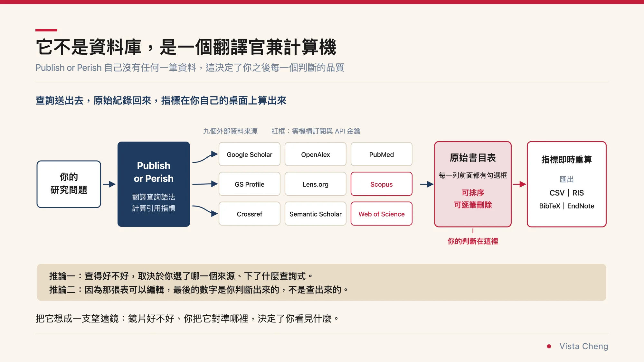Click the red text 可逐筆刪除
The height and width of the screenshot is (362, 644).
(473, 205)
